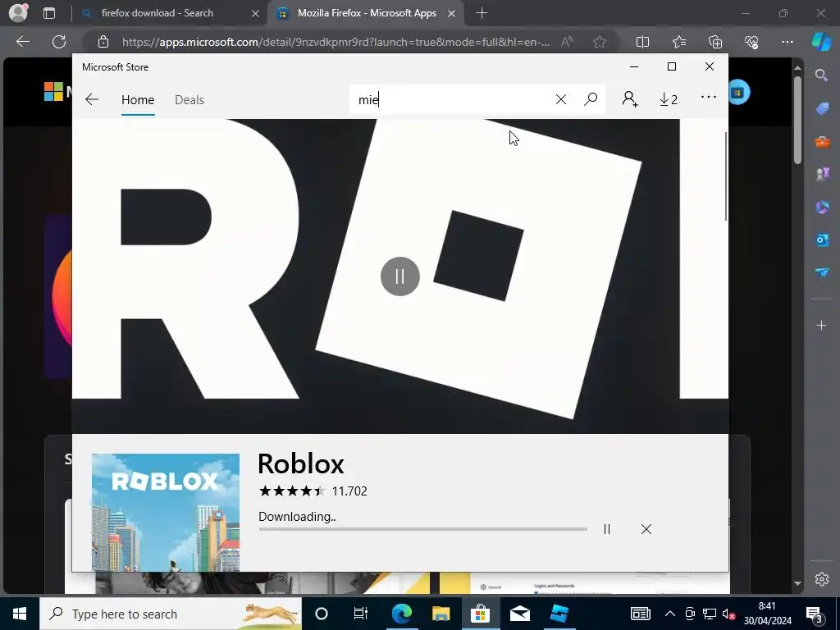Click the Roblox download progress bar
The image size is (840, 630).
[422, 529]
